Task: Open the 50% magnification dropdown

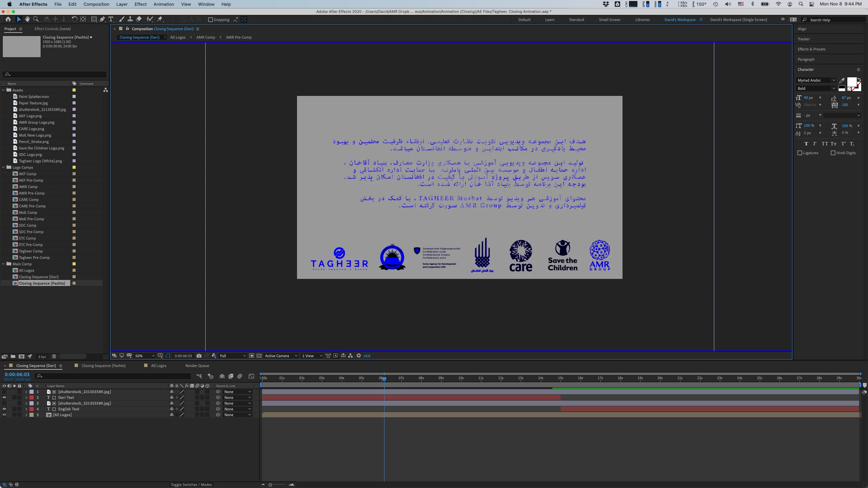Action: click(145, 356)
